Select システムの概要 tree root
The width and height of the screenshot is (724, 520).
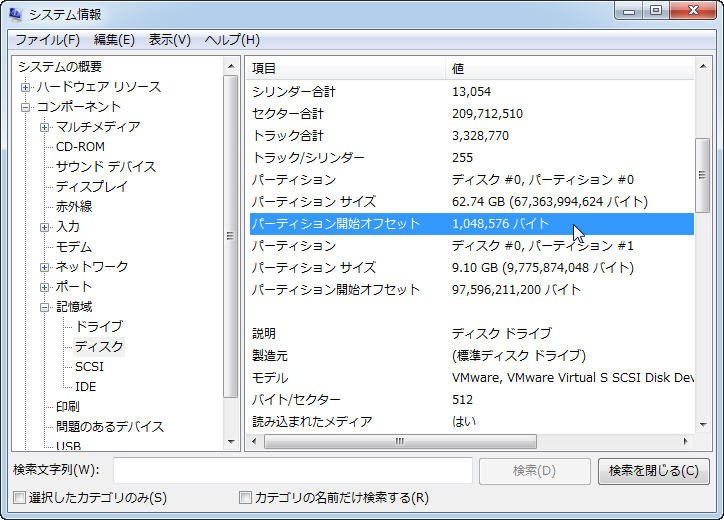click(x=60, y=67)
